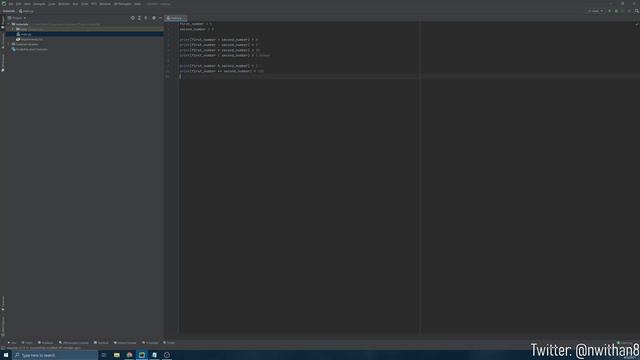Viewport: 640px width, 360px height.
Task: Expand the venv folder node
Action: [13, 29]
